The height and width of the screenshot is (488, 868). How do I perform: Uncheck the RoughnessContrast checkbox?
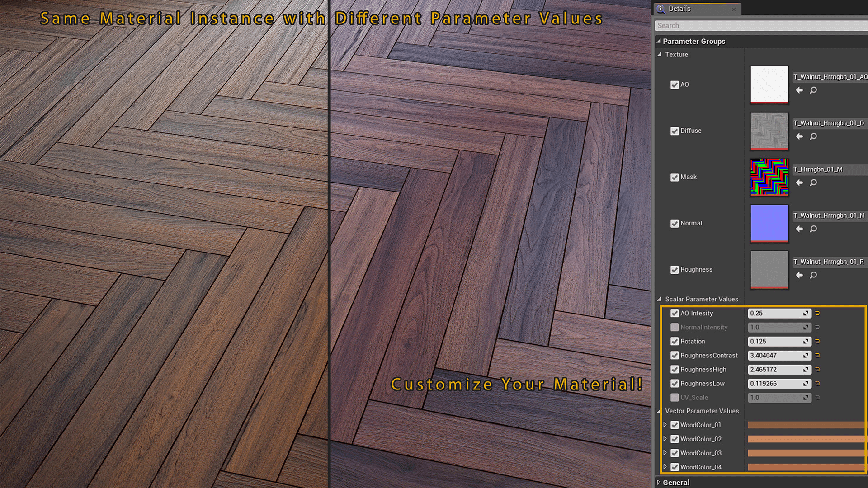[x=675, y=355]
